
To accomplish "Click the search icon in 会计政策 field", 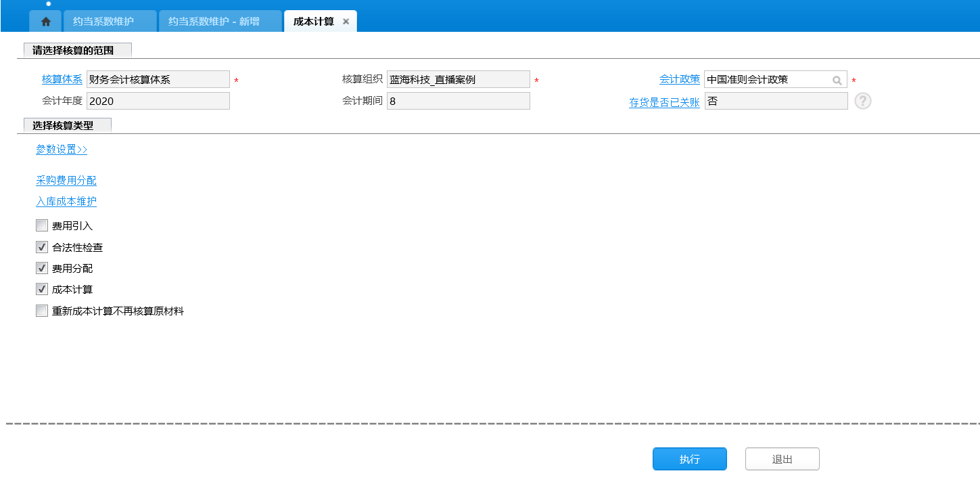I will coord(837,80).
